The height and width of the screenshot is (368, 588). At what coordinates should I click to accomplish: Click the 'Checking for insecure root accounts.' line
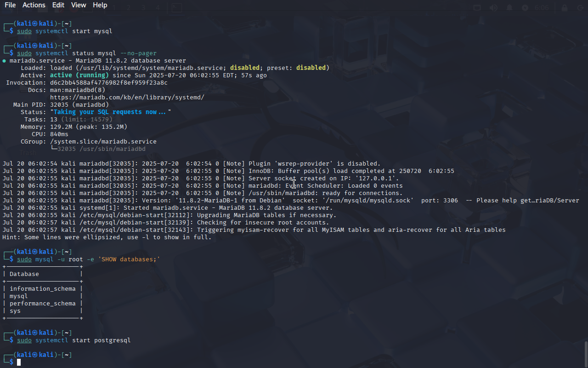[x=166, y=223]
